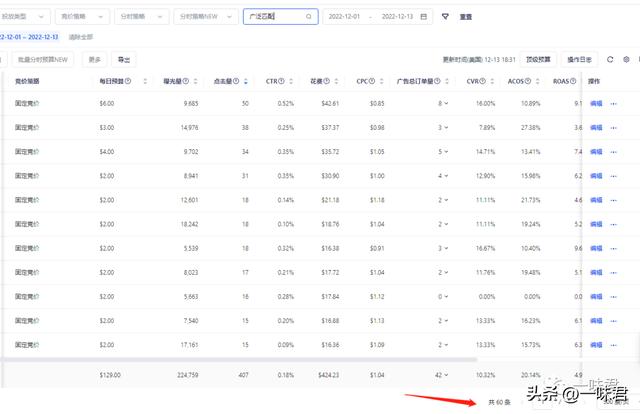The width and height of the screenshot is (640, 414).
Task: Sort table by 点击量 column arrows
Action: click(246, 81)
